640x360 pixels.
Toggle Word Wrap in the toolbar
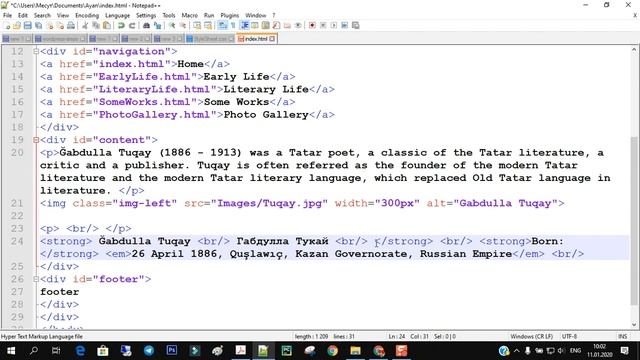[222, 25]
